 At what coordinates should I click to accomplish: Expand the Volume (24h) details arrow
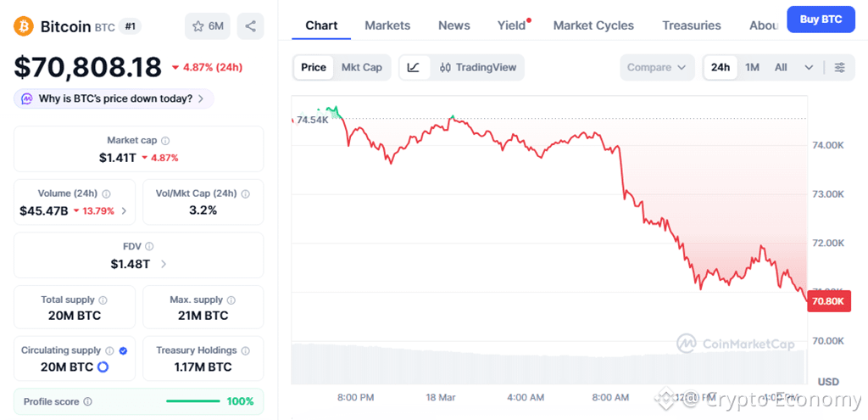pyautogui.click(x=125, y=210)
